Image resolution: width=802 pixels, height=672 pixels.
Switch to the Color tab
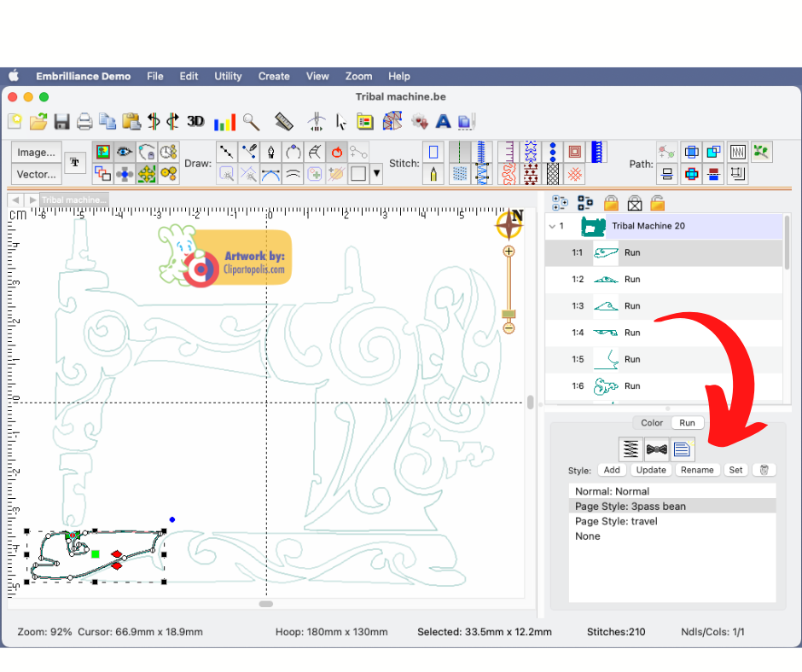click(x=652, y=422)
